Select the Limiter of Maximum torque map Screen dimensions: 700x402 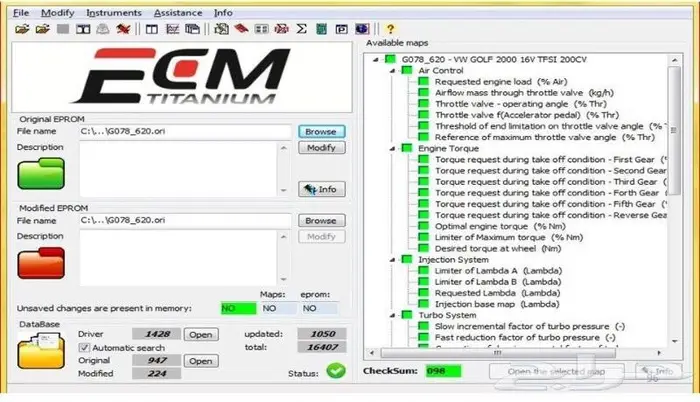(493, 237)
